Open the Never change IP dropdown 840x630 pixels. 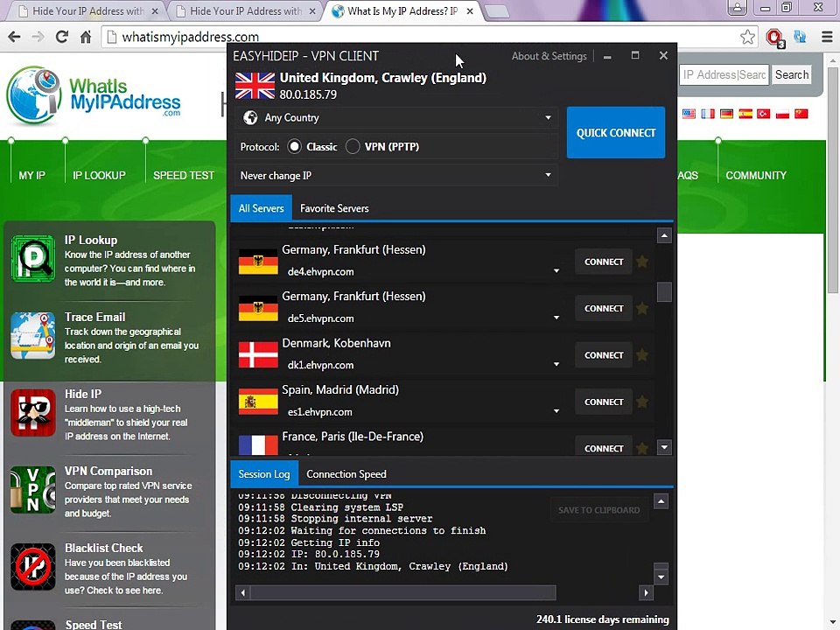pos(395,175)
